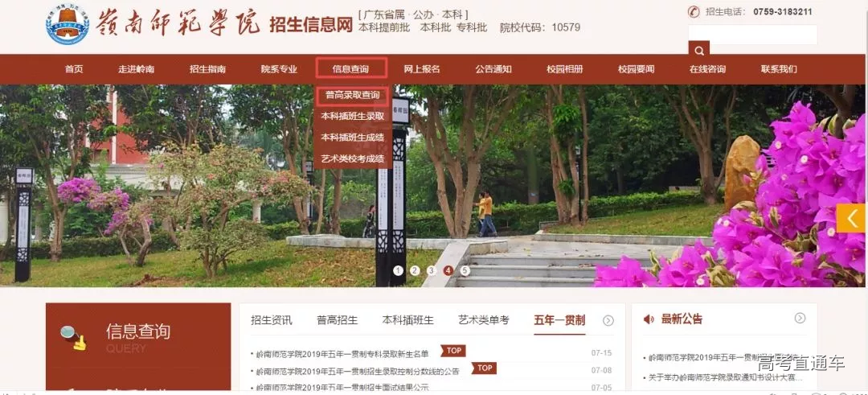Open 五年一贯制招生面试结果公示 link

pyautogui.click(x=342, y=387)
